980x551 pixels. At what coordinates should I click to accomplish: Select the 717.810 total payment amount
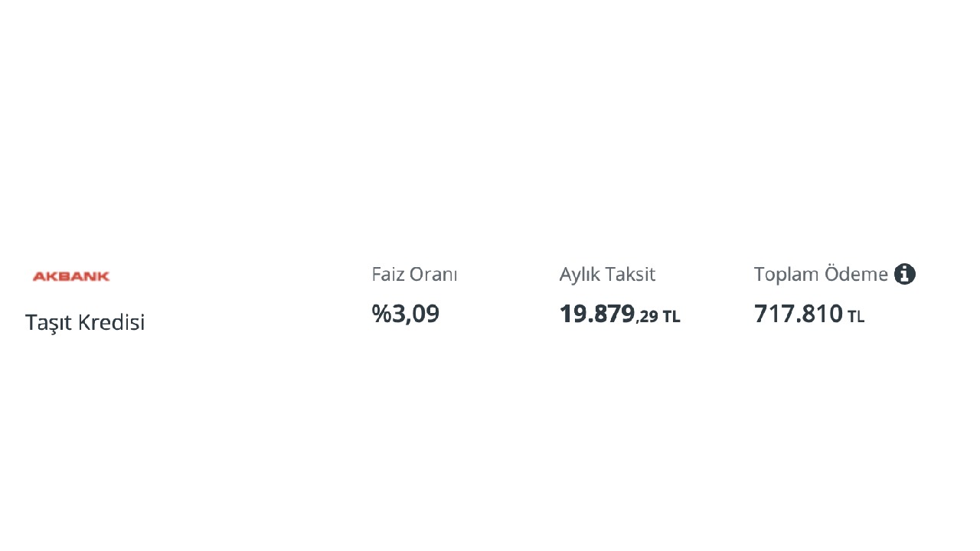[799, 314]
